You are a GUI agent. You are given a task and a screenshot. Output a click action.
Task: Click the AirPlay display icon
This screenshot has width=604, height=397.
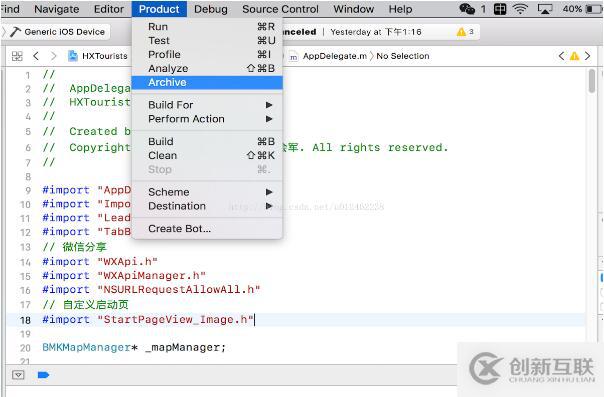(x=545, y=9)
